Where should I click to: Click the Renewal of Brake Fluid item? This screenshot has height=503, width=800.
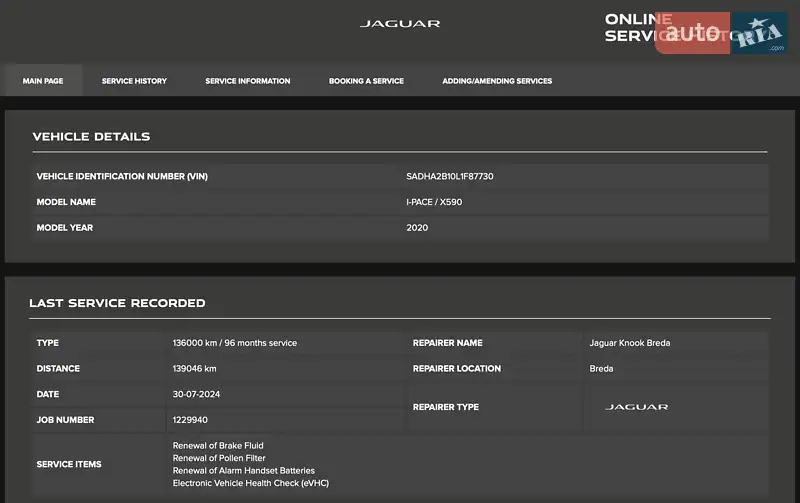pos(218,446)
